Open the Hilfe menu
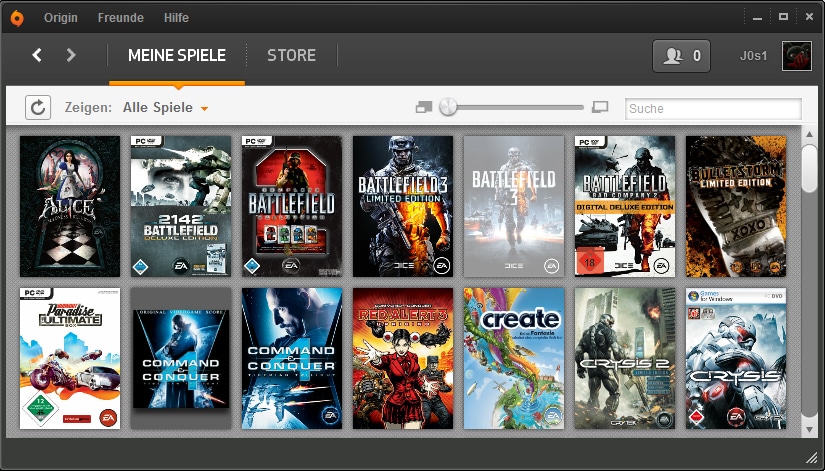The width and height of the screenshot is (825, 471). click(x=175, y=18)
